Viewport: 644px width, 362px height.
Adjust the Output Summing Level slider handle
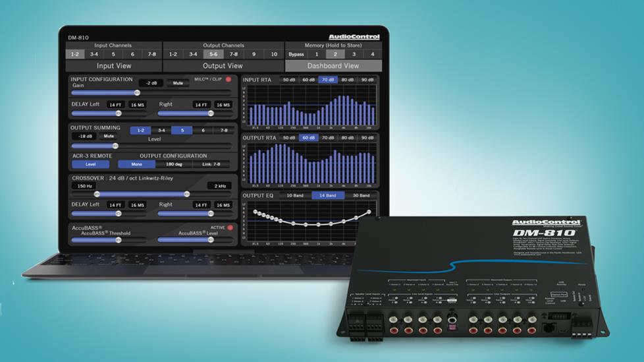point(115,146)
